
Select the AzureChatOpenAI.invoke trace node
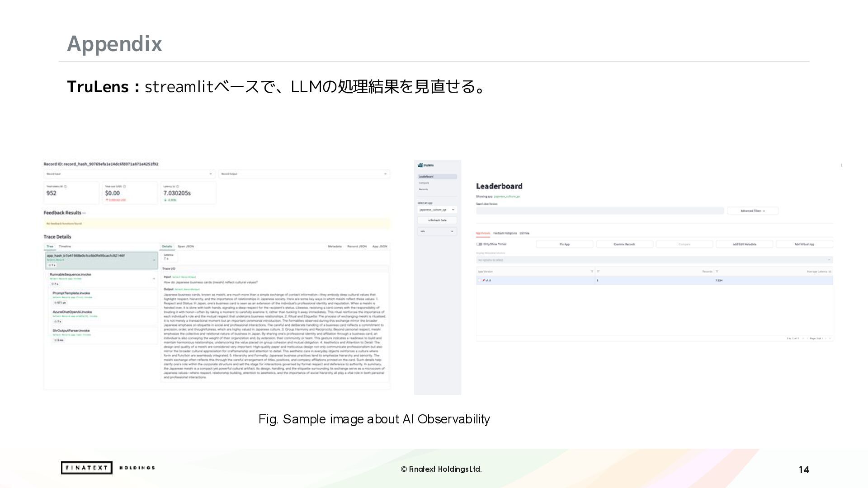point(104,316)
